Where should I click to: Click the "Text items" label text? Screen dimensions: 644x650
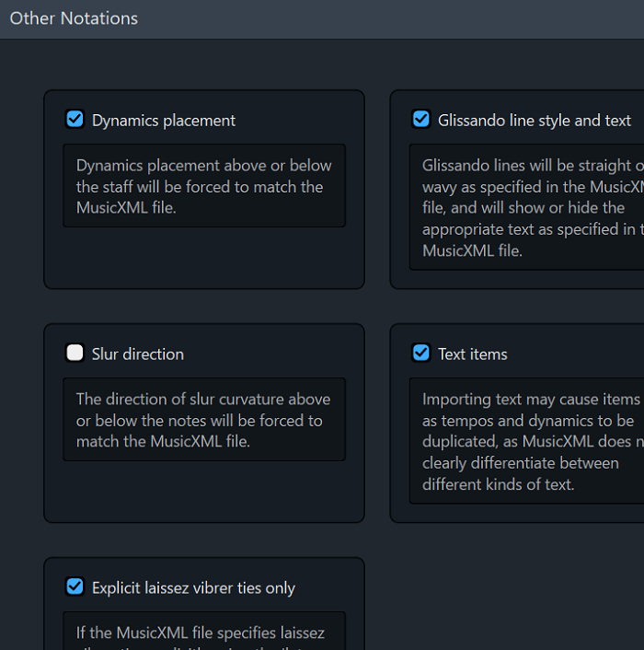pos(473,354)
